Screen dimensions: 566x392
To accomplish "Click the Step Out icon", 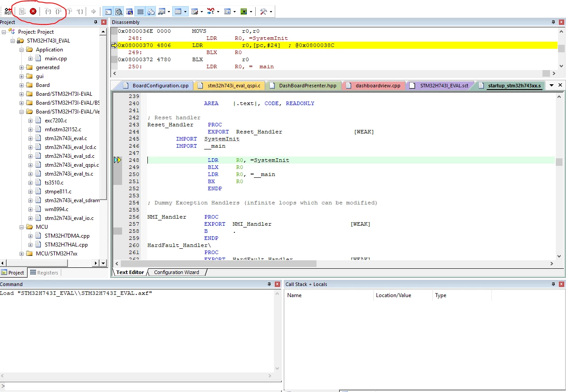I will (x=69, y=11).
